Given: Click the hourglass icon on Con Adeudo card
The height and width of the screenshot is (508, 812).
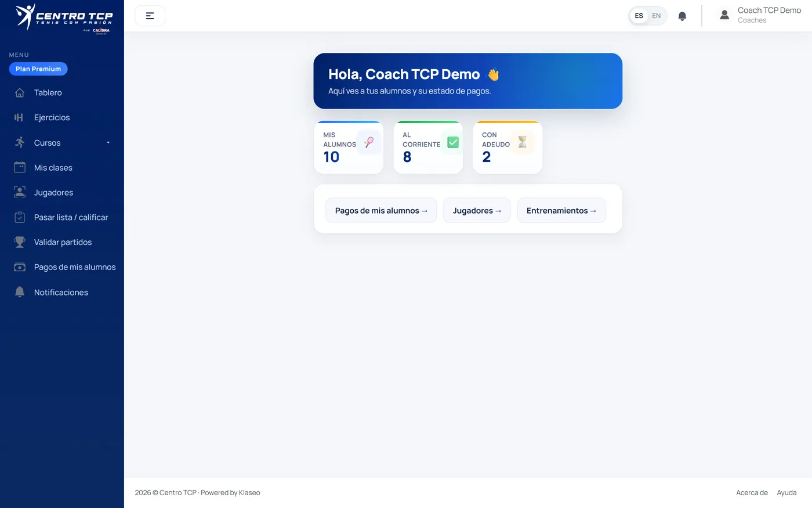Looking at the screenshot, I should coord(523,142).
